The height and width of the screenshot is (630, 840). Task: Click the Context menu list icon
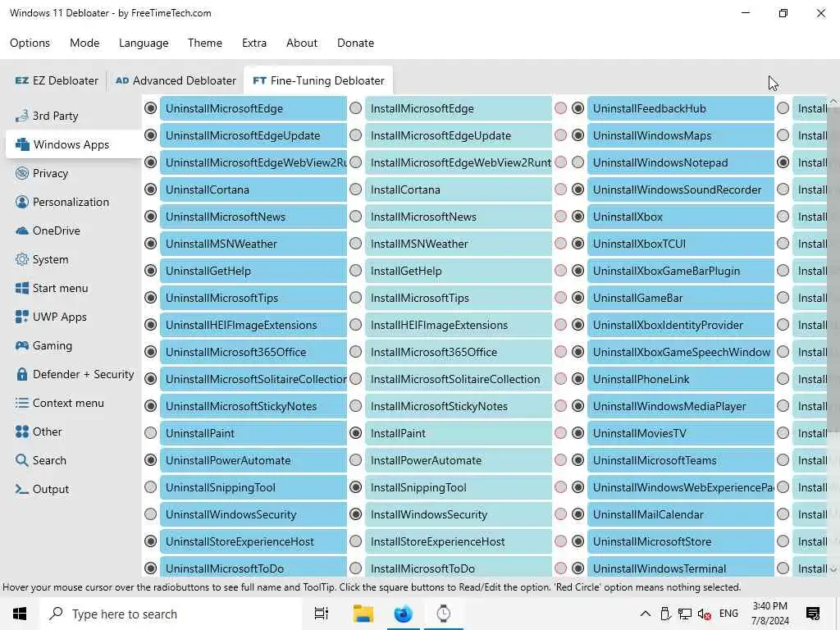click(x=21, y=403)
